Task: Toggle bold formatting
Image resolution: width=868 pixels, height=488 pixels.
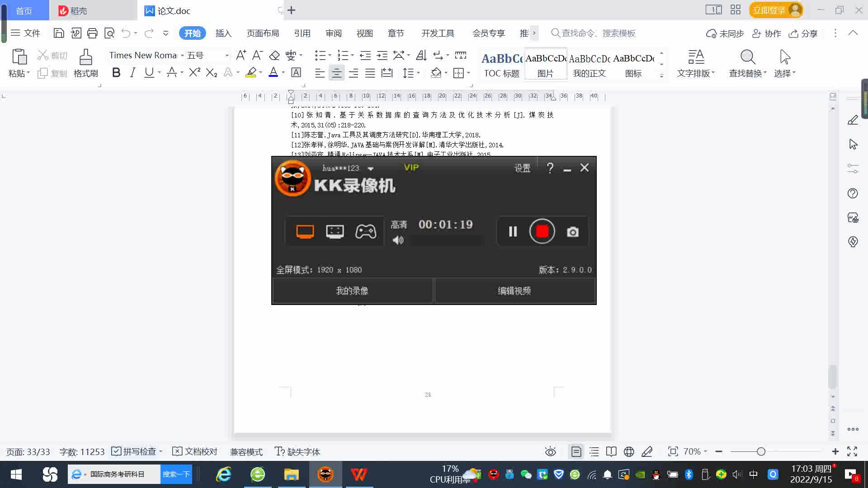Action: pyautogui.click(x=116, y=72)
